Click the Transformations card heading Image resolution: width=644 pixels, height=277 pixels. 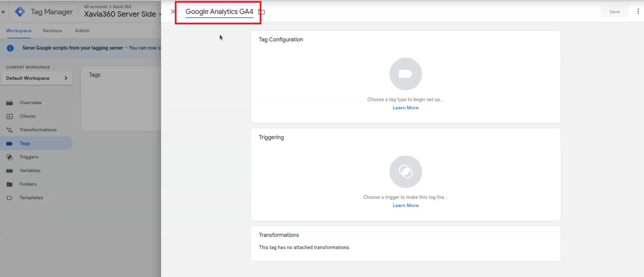tap(279, 235)
